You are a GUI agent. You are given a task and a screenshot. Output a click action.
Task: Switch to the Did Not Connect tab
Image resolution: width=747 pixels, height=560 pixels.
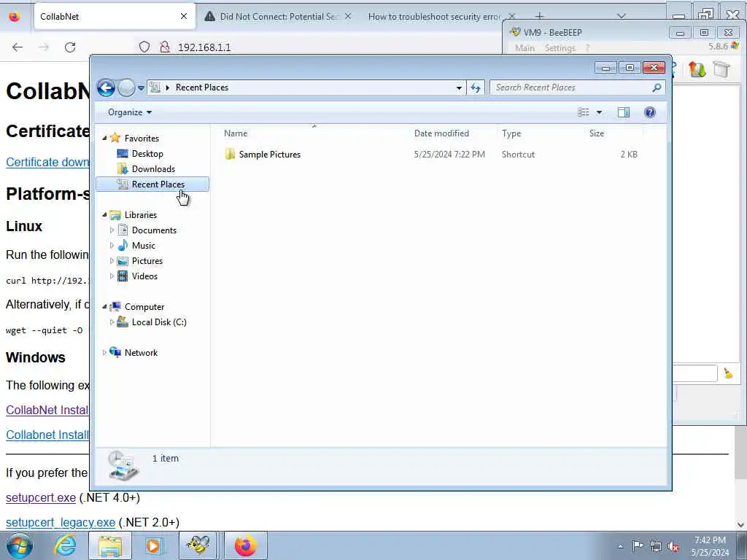coord(278,17)
